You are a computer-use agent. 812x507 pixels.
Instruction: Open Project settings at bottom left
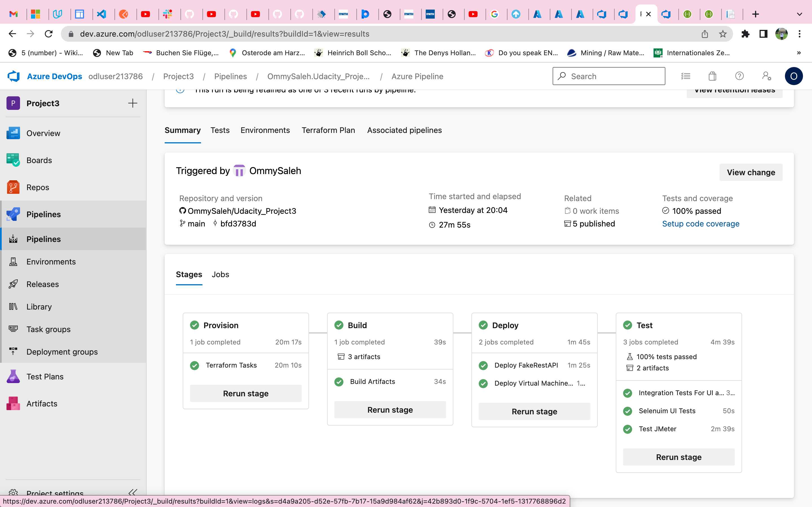coord(55,492)
